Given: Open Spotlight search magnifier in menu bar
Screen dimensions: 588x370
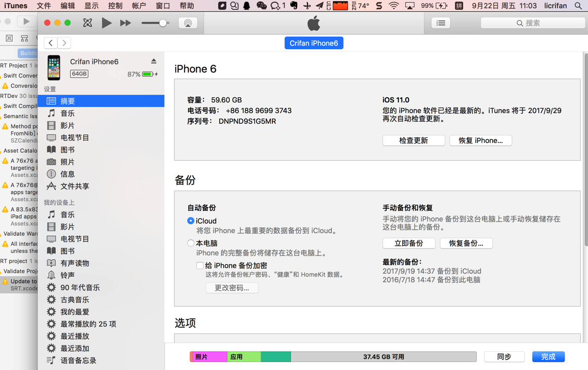Looking at the screenshot, I should point(578,6).
